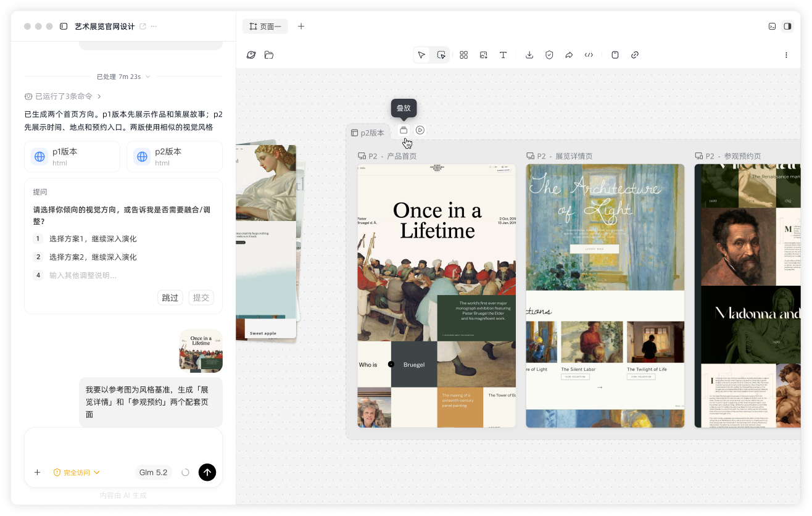The image size is (812, 516).
Task: Click the user message about 展览详情 pages
Action: click(151, 402)
